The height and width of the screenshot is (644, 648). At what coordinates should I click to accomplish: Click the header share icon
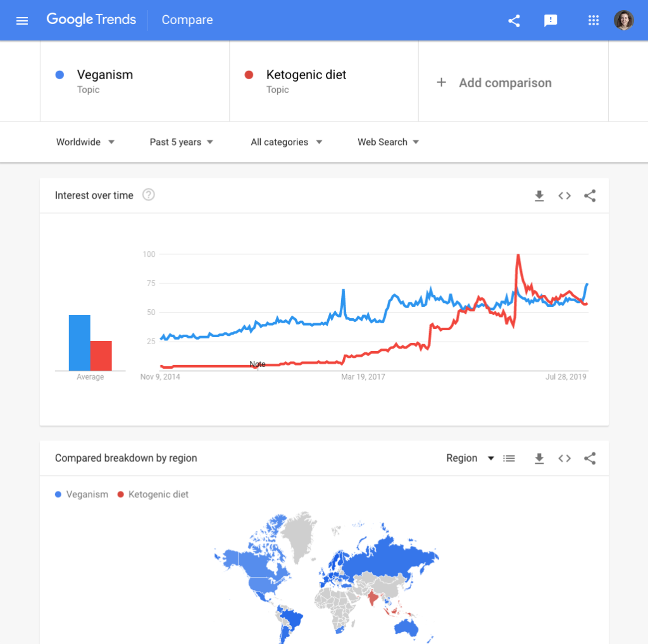click(x=514, y=20)
